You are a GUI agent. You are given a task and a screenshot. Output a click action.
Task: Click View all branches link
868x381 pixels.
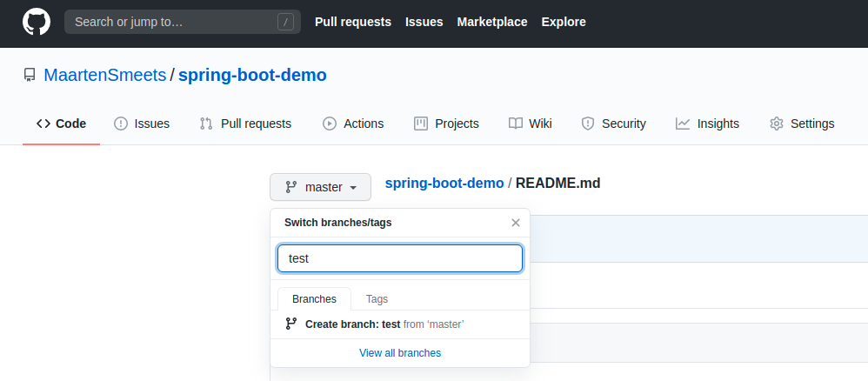(x=400, y=353)
